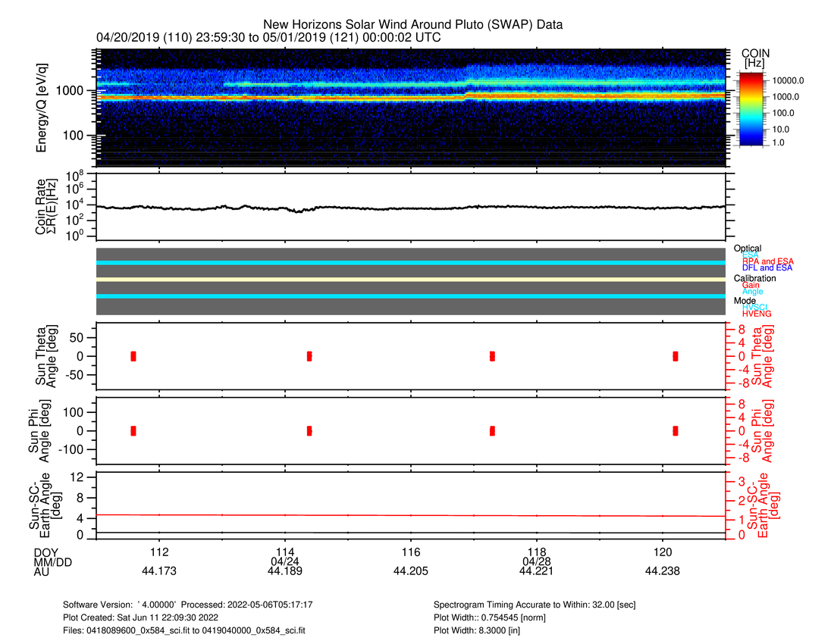Click the HVENG mode legend entry

[x=758, y=314]
